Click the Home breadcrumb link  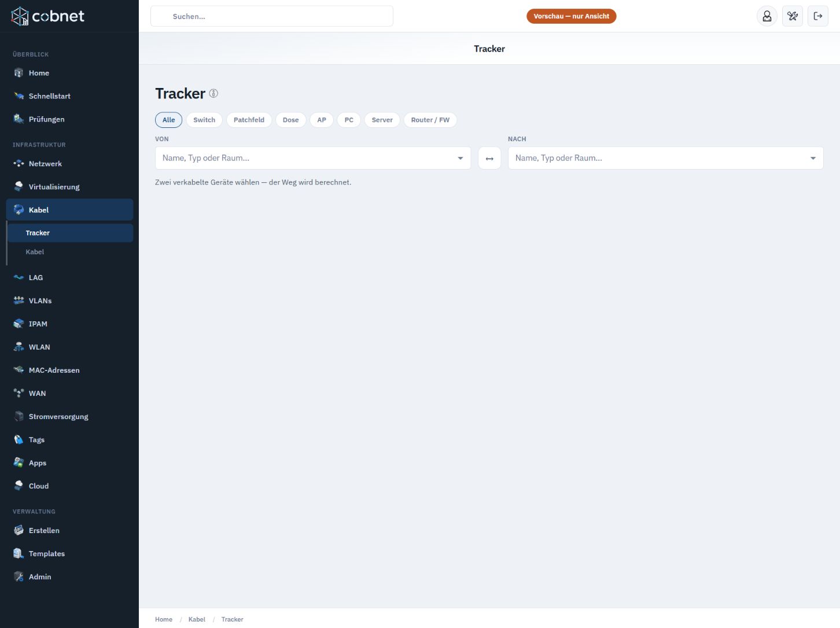point(164,619)
